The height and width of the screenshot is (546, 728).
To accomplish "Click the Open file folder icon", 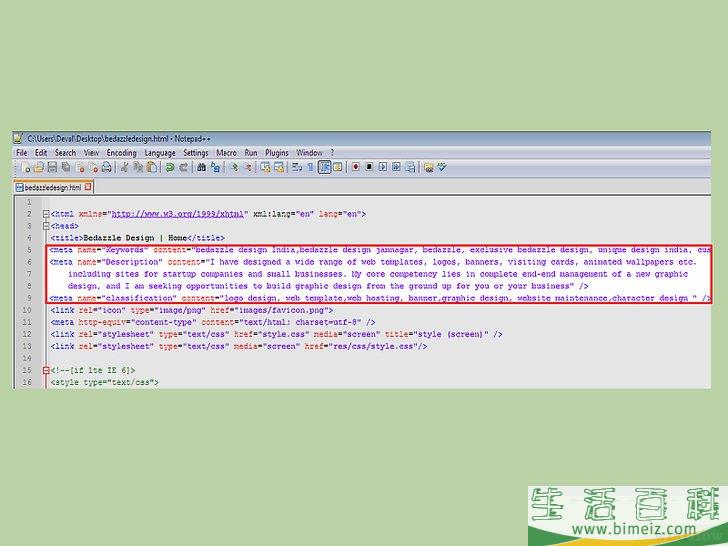I will tap(39, 167).
